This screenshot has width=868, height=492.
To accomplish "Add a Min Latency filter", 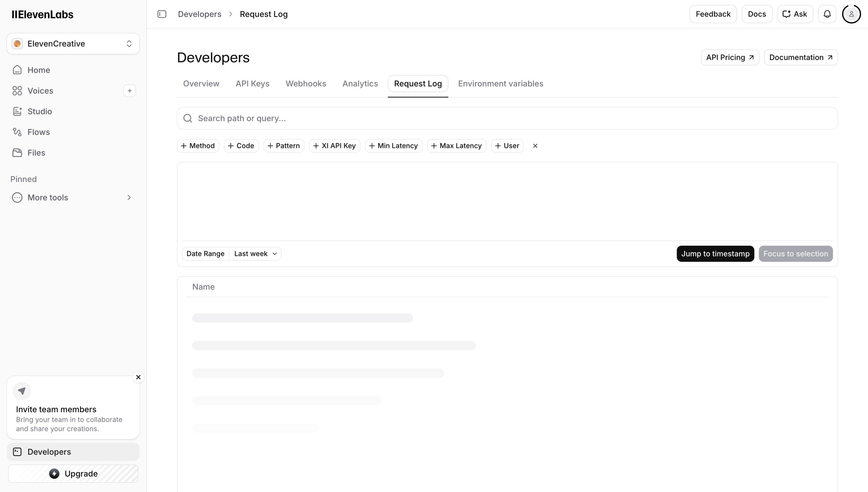I will click(x=393, y=146).
